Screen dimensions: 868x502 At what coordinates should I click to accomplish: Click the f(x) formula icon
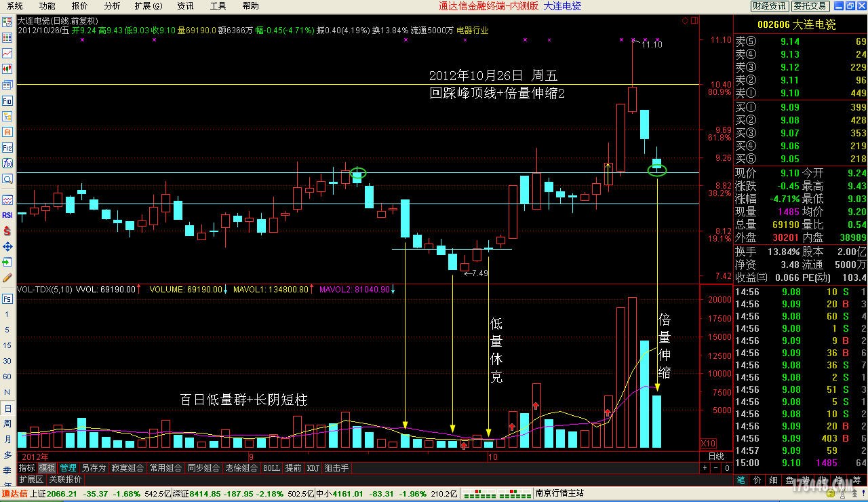(x=7, y=163)
